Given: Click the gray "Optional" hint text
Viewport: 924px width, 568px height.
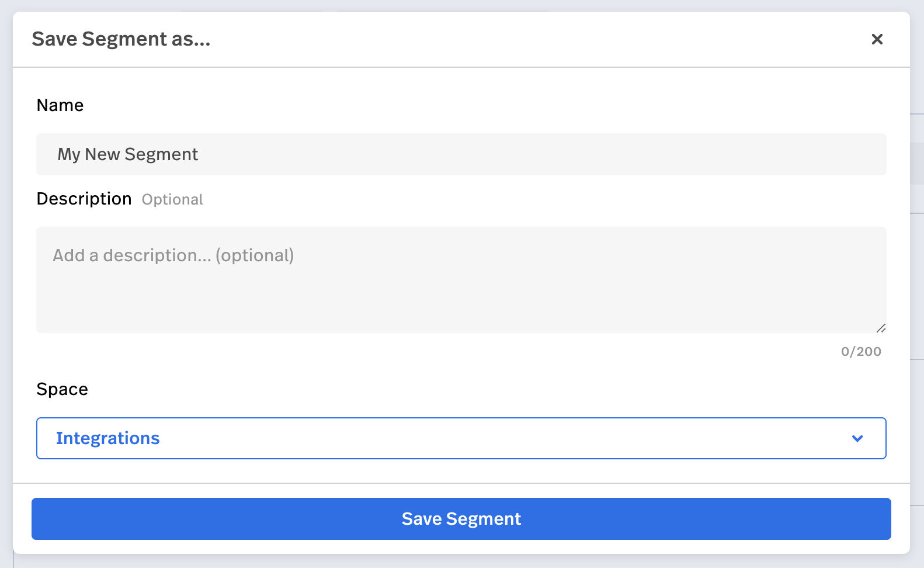Looking at the screenshot, I should tap(172, 200).
